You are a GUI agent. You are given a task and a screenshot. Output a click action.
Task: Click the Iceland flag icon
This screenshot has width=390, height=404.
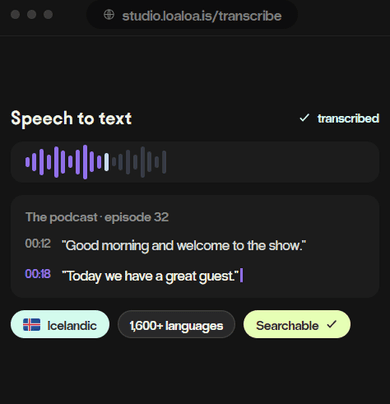coord(32,324)
